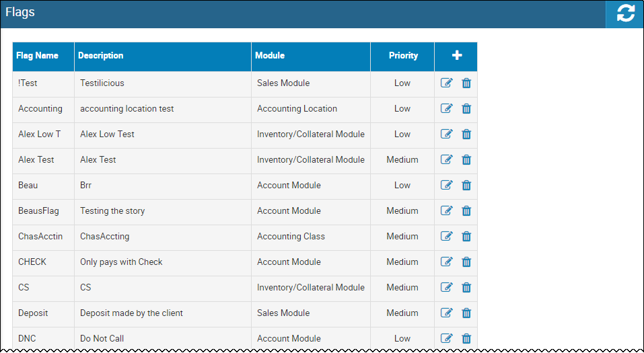644x353 pixels.
Task: Sort by Flag Name column header
Action: pyautogui.click(x=38, y=55)
